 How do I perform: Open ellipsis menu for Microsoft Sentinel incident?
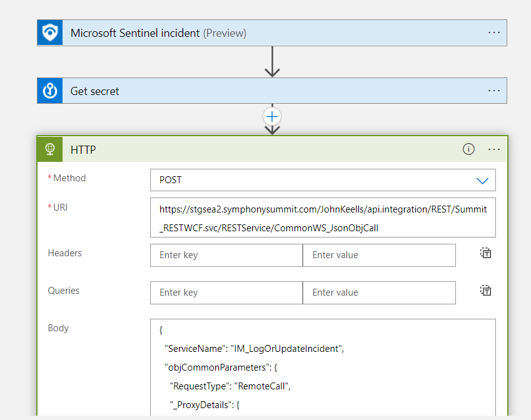493,32
